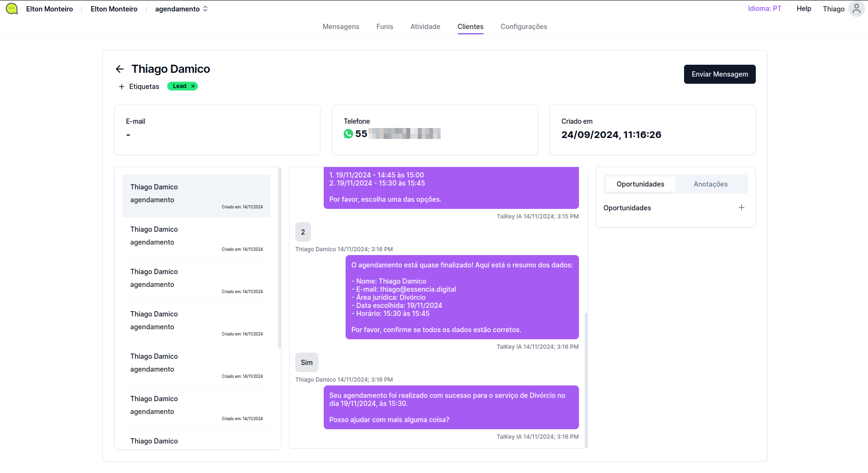Viewport: 868px width, 473px height.
Task: Change language via Idioma: PT
Action: 764,9
